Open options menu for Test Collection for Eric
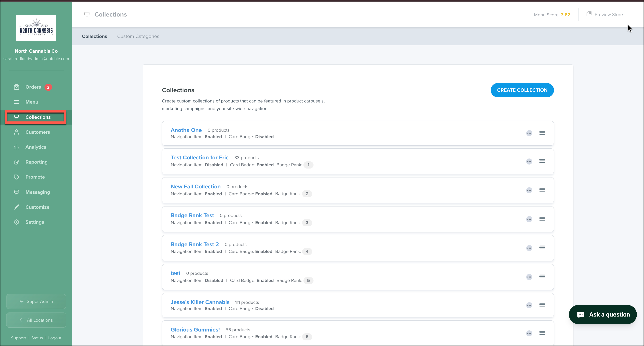This screenshot has width=644, height=346. (x=529, y=162)
